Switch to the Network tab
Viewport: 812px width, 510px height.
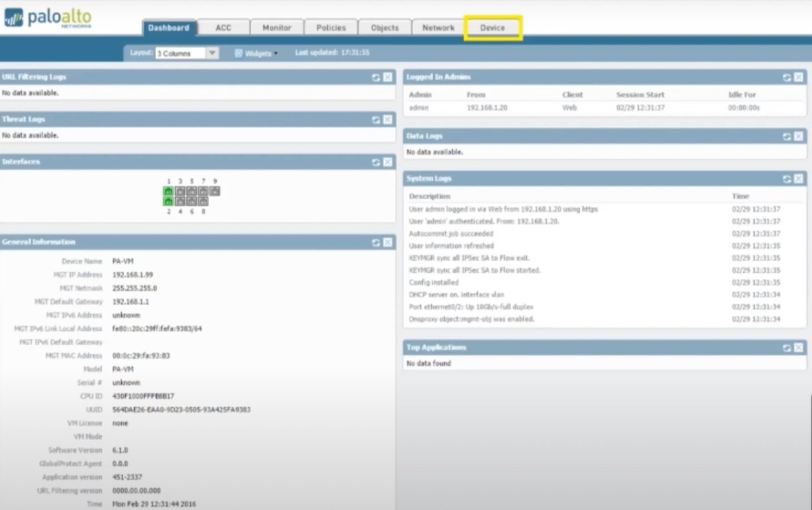tap(438, 28)
